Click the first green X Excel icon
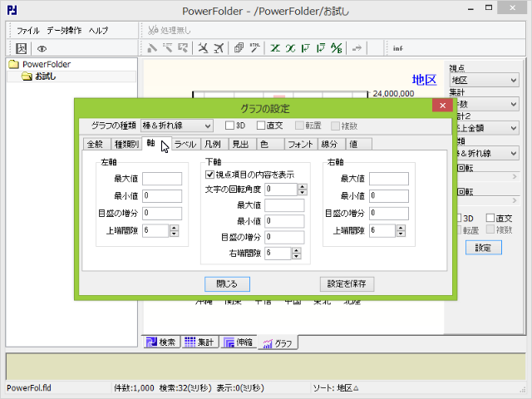Screen dimensions: 532x399 [x=275, y=48]
